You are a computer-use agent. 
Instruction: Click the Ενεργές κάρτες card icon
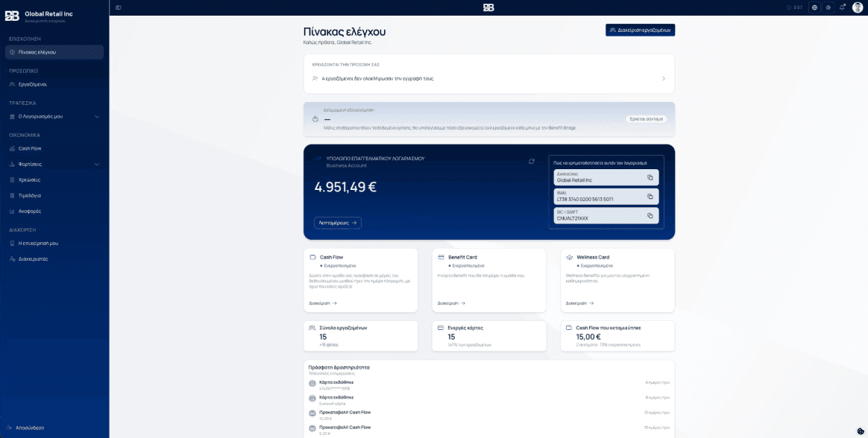pos(441,328)
